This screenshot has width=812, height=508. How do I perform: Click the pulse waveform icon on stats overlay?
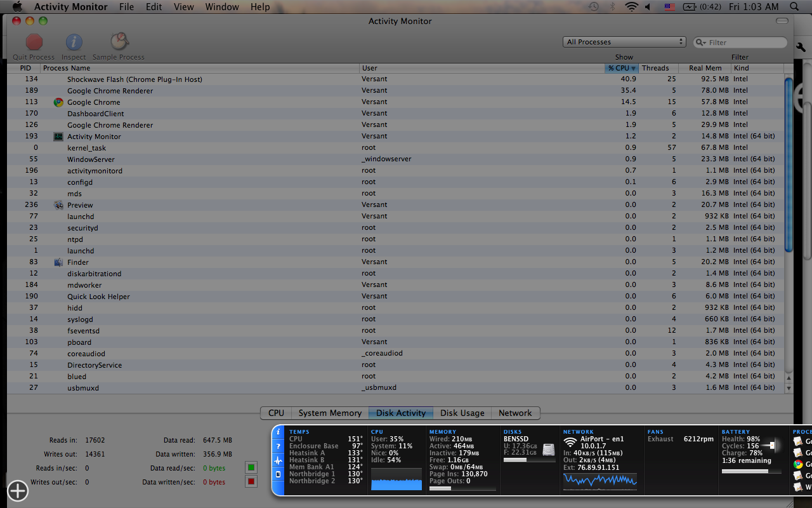(x=278, y=460)
